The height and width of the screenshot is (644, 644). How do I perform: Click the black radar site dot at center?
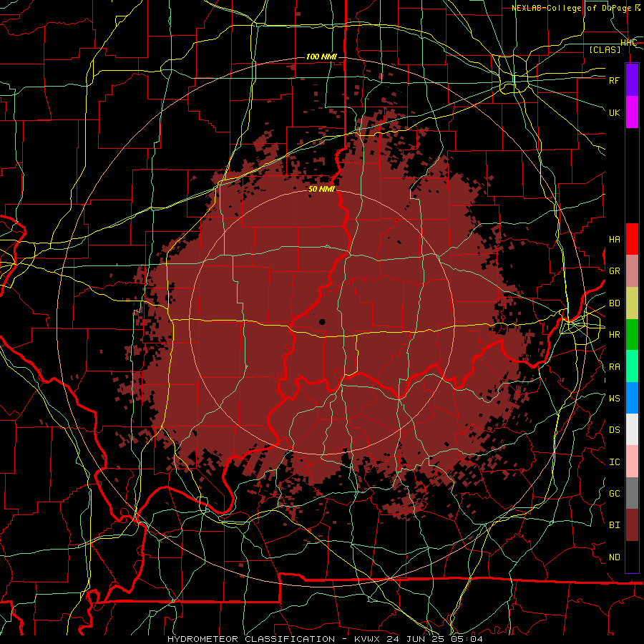(x=322, y=322)
